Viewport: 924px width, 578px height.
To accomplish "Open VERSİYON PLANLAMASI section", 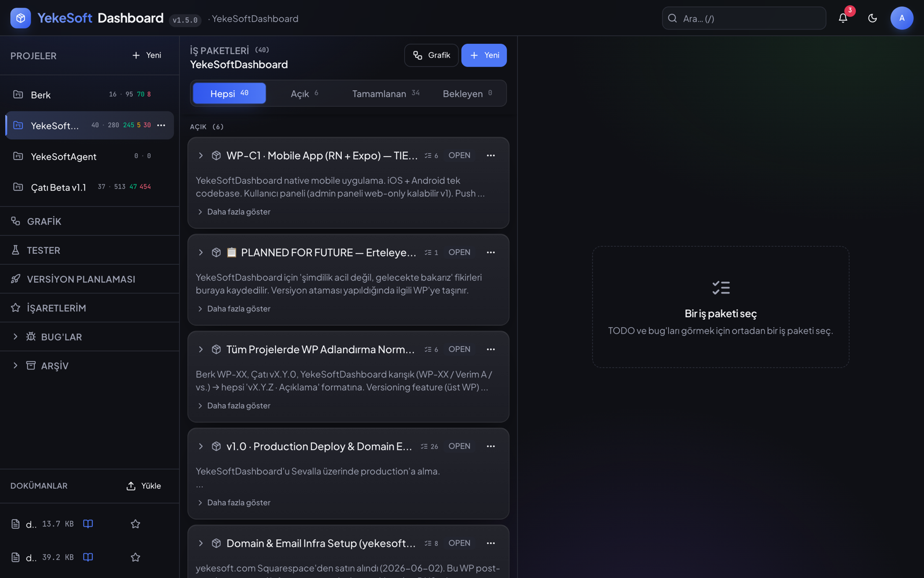I will 90,279.
